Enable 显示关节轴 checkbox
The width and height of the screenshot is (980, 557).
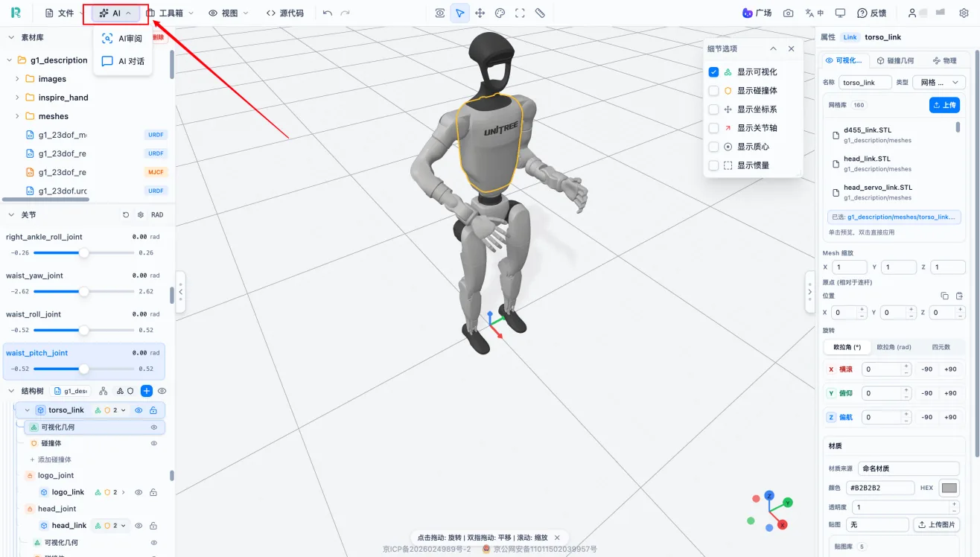pos(713,128)
